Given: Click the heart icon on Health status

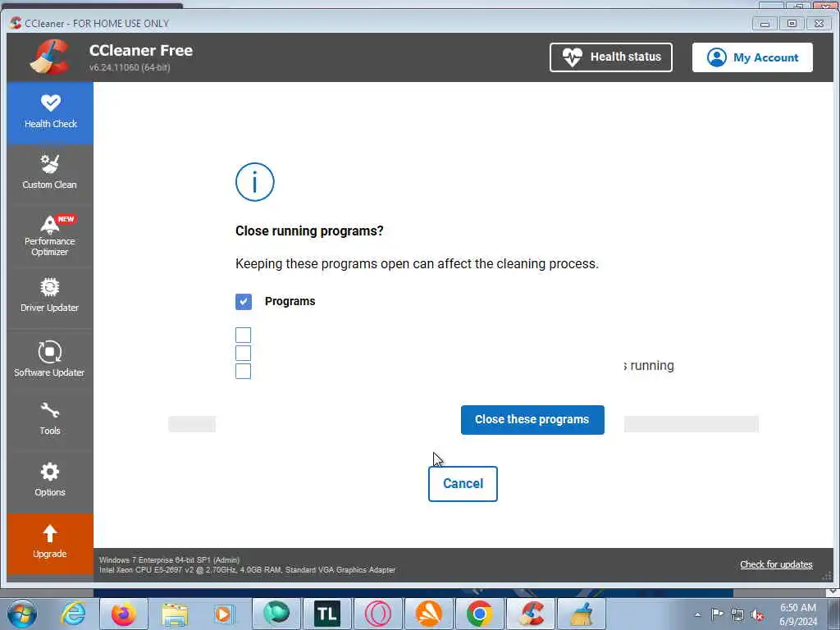Looking at the screenshot, I should click(x=572, y=57).
